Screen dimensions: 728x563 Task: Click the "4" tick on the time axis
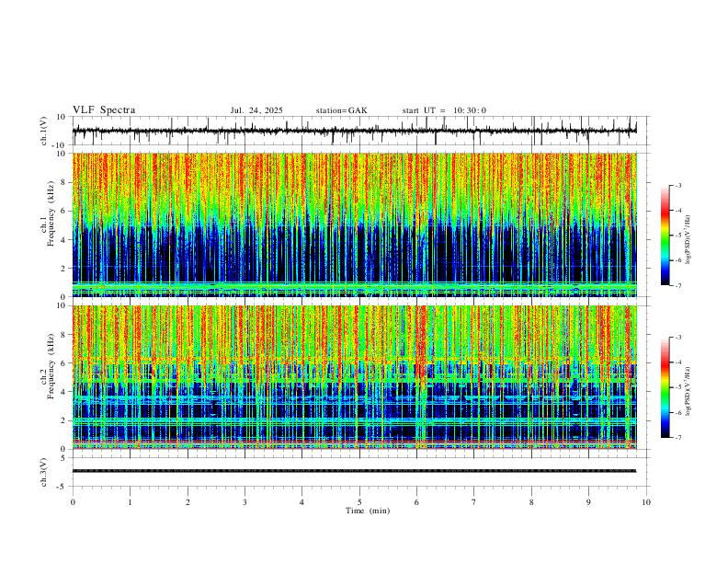point(301,502)
